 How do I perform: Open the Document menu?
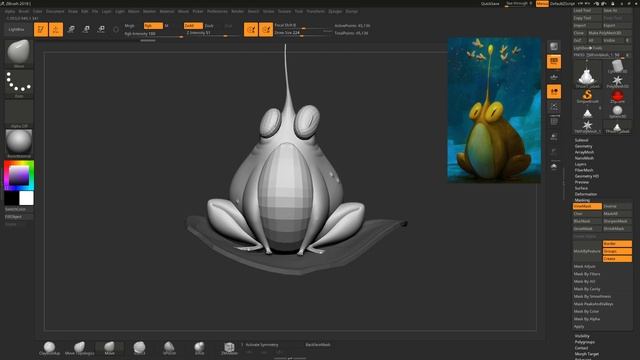pyautogui.click(x=55, y=11)
